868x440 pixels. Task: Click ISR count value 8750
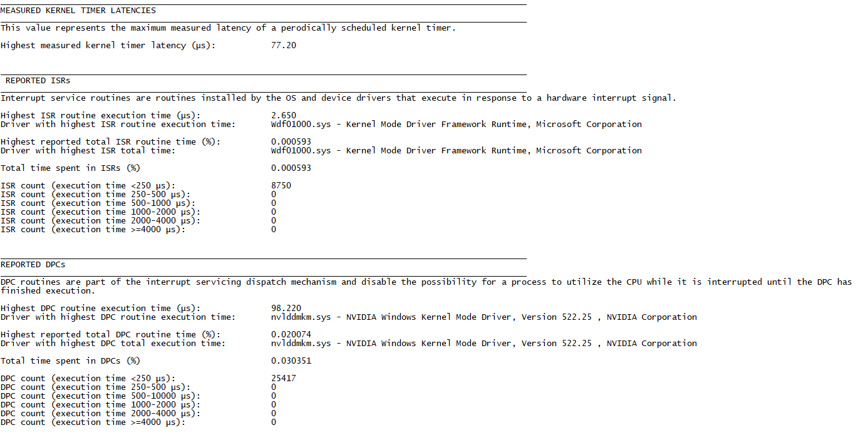pos(281,185)
